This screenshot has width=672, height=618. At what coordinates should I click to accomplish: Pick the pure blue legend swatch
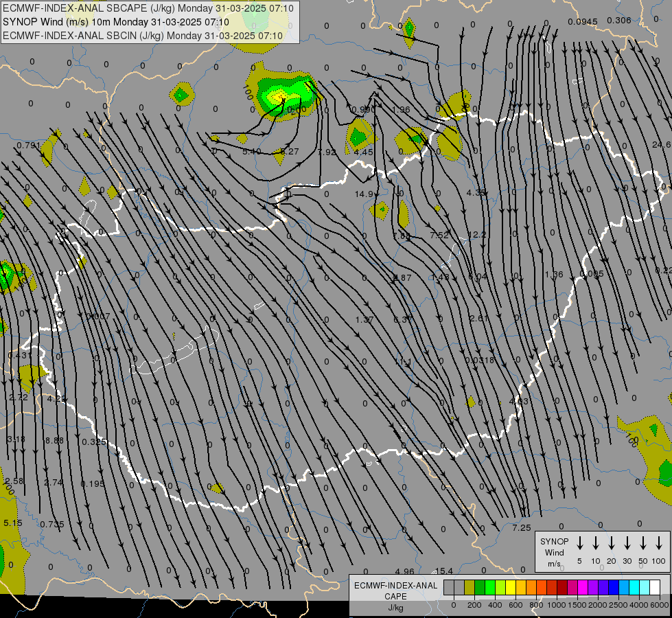[613, 588]
